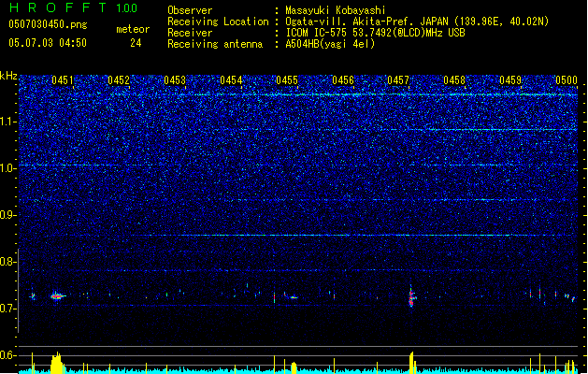Click the 0459 time marker
This screenshot has width=588, height=374.
click(510, 80)
